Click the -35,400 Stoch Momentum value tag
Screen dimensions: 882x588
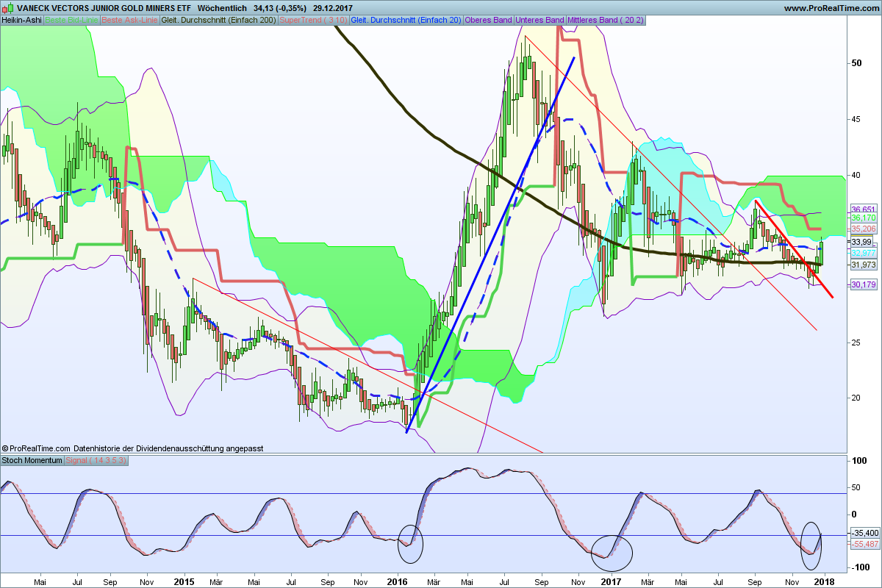(864, 533)
